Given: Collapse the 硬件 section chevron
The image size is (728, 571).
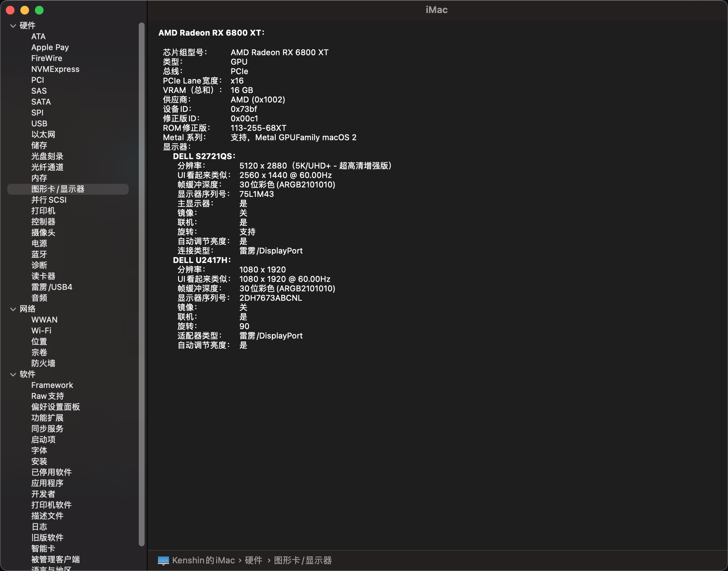Looking at the screenshot, I should pos(13,26).
